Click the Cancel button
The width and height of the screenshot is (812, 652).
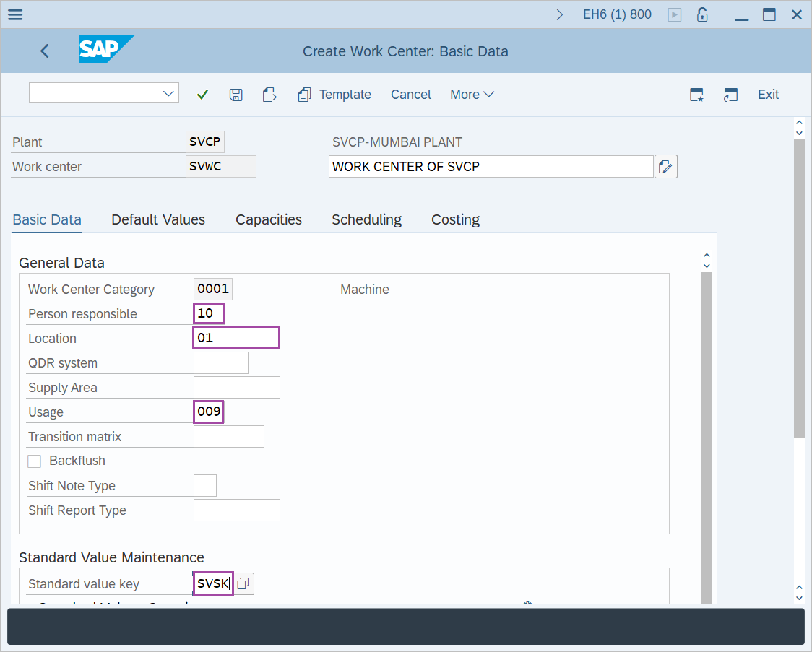(410, 95)
